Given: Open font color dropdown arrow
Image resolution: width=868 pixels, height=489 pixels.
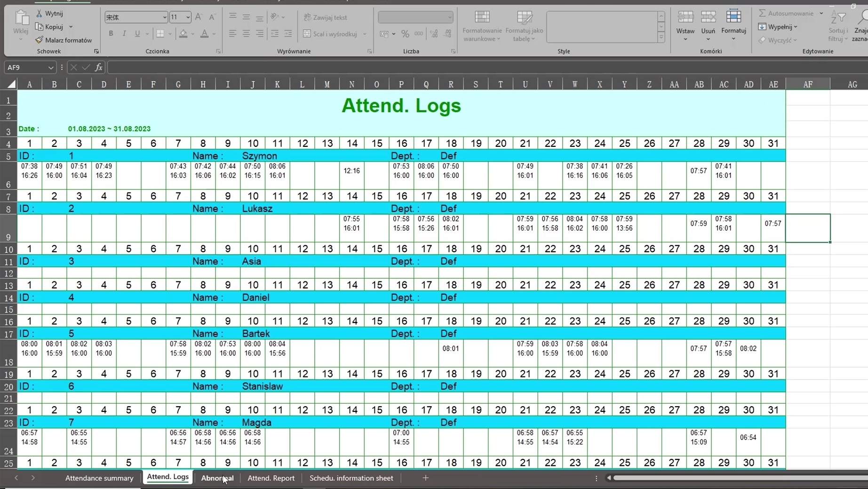Looking at the screenshot, I should [214, 34].
